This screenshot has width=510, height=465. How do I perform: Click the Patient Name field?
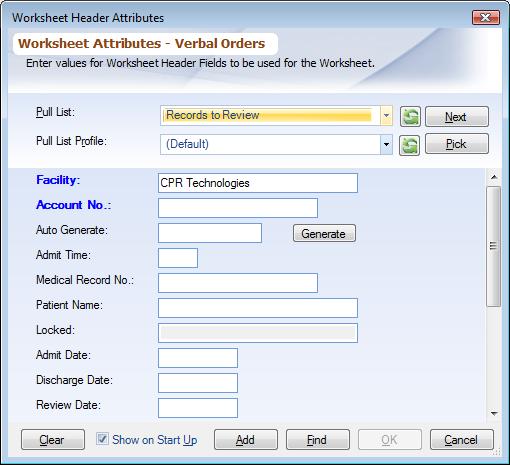258,308
